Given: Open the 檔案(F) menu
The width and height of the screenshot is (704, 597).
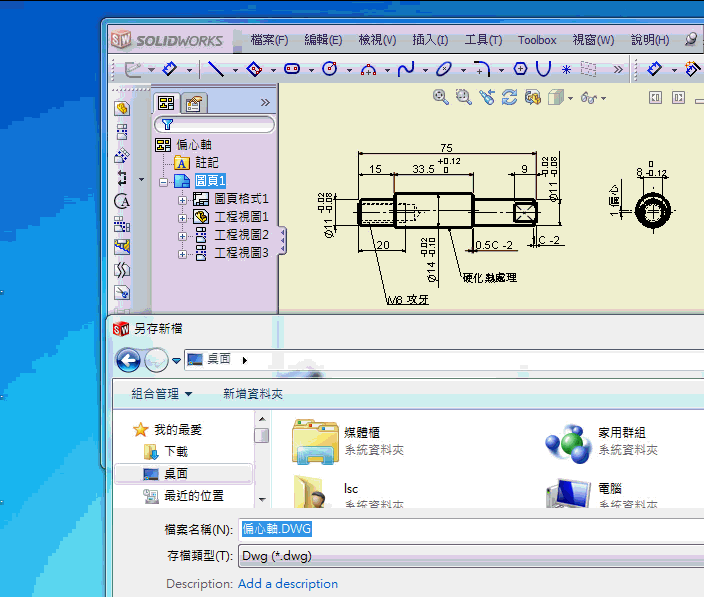Looking at the screenshot, I should [269, 40].
